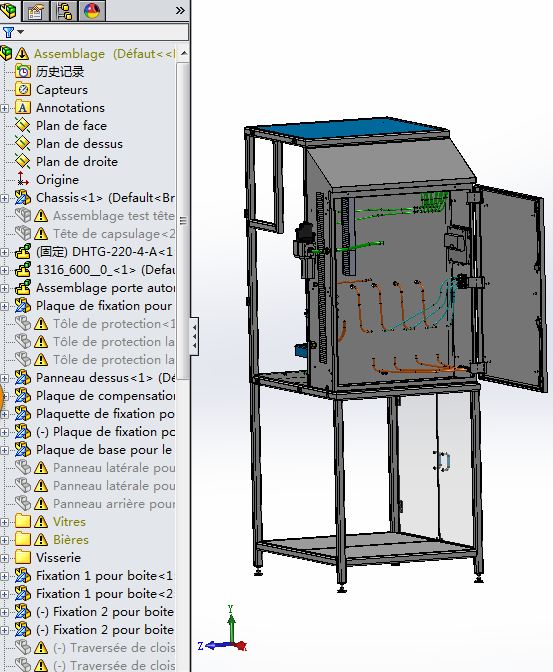Image resolution: width=553 pixels, height=672 pixels.
Task: Click the Chassis<1> part icon
Action: 23,198
